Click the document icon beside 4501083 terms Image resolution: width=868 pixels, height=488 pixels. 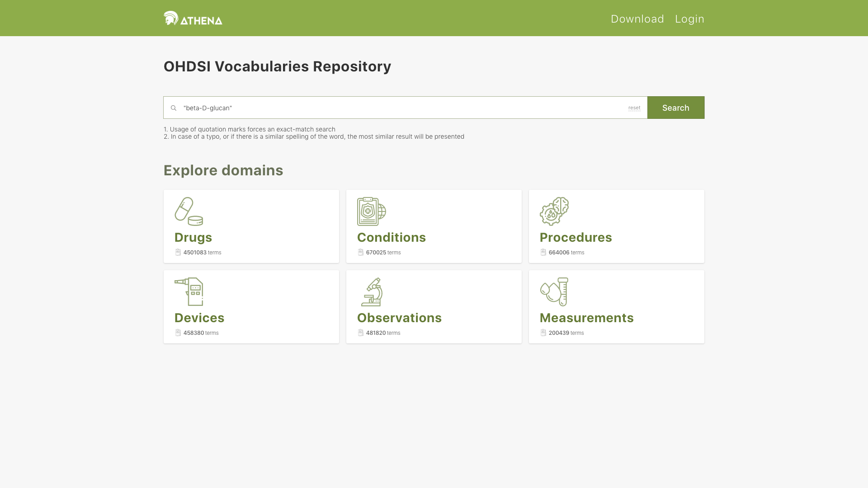coord(177,252)
